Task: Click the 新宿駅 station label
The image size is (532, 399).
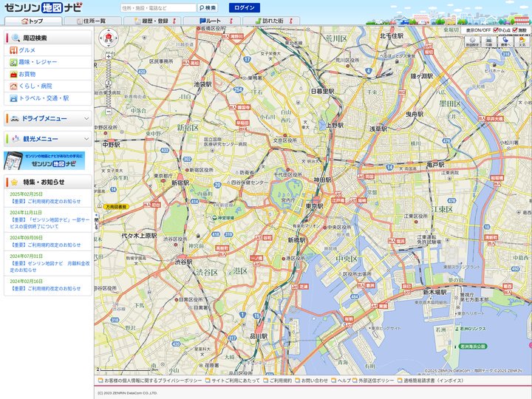Action: point(180,183)
